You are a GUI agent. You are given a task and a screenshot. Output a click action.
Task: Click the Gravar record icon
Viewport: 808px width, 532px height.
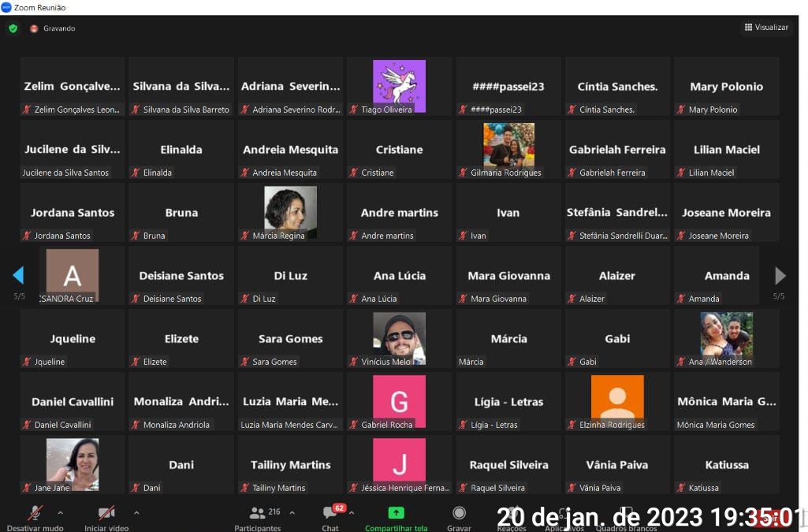(459, 513)
